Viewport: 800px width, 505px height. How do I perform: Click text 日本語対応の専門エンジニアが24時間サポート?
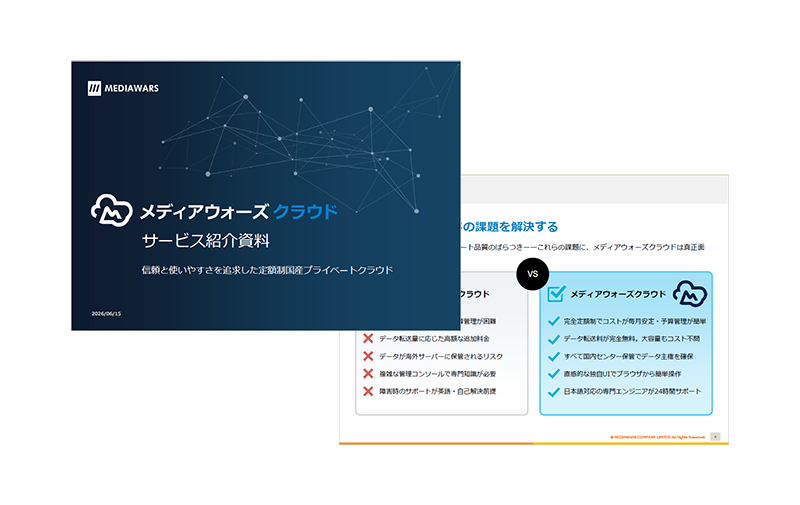pos(632,391)
